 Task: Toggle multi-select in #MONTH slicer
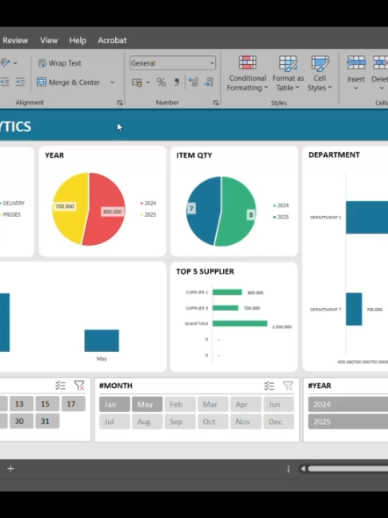point(269,386)
